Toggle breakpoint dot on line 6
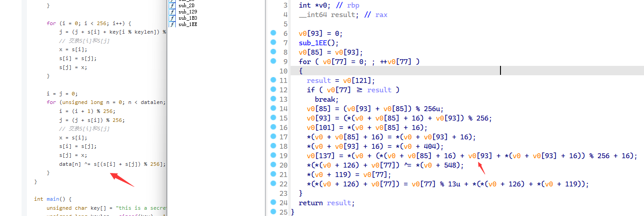 click(273, 33)
